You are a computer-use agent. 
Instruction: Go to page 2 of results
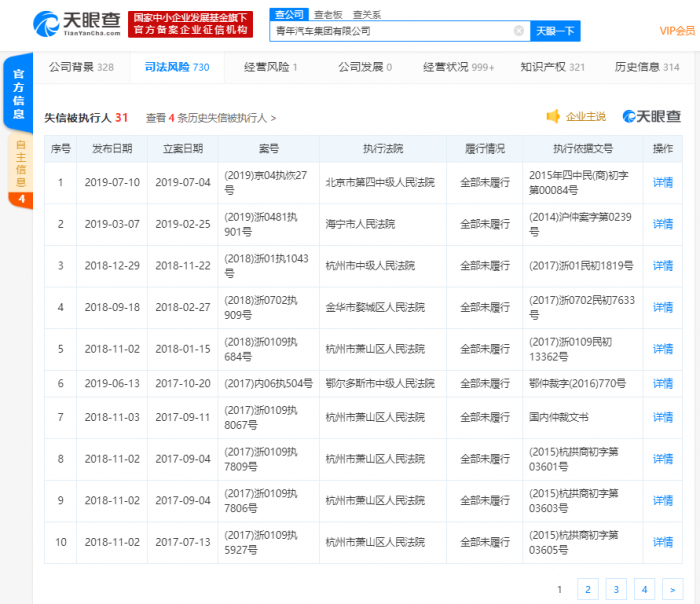tap(588, 589)
